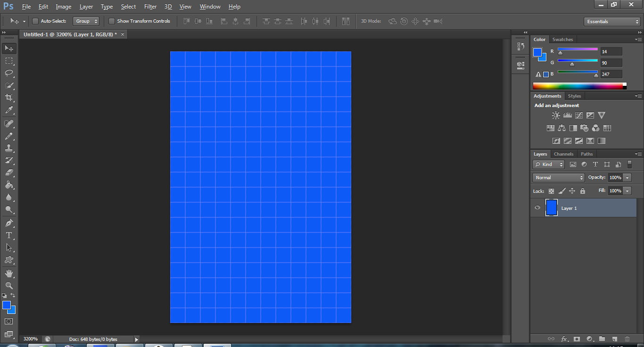
Task: Select the Hand tool
Action: (x=8, y=273)
